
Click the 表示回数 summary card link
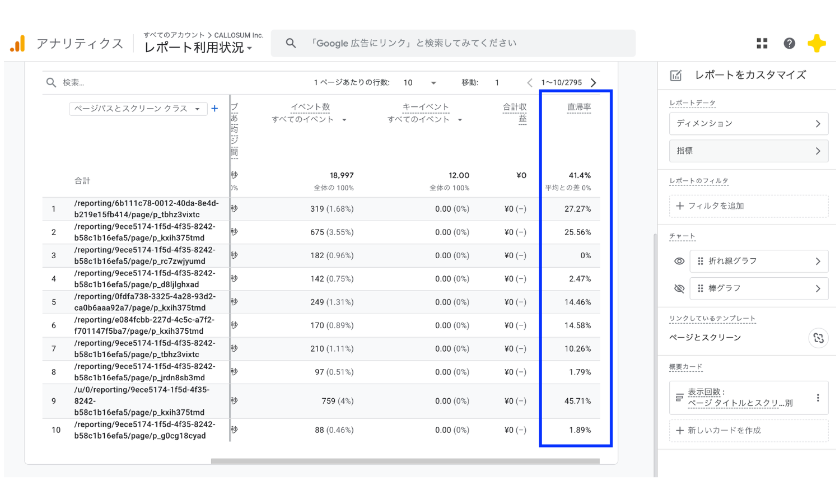[x=740, y=398]
